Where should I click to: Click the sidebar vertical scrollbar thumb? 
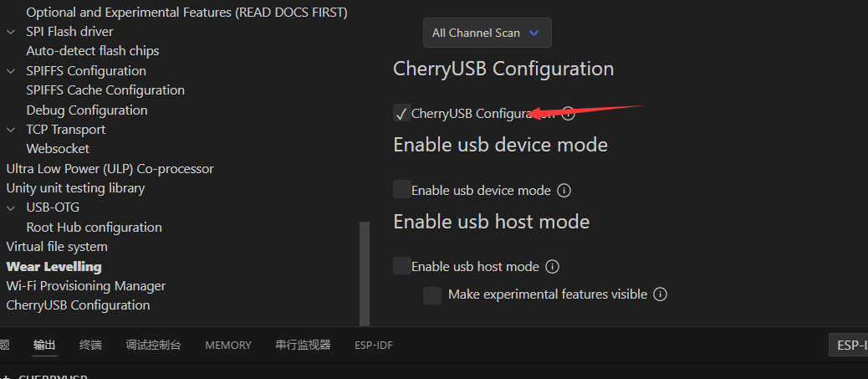(x=364, y=273)
